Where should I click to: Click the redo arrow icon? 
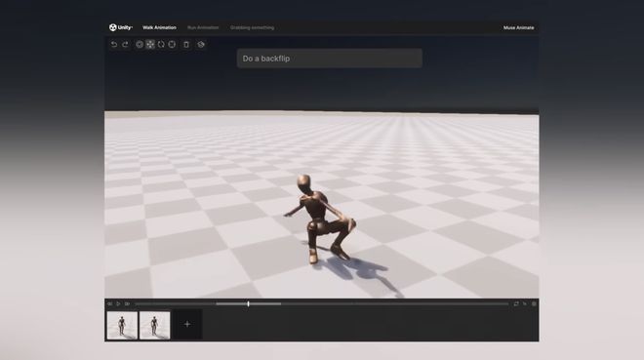click(125, 44)
